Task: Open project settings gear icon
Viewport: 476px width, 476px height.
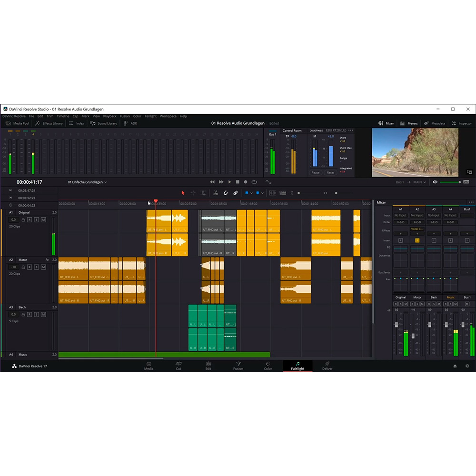Action: click(467, 366)
